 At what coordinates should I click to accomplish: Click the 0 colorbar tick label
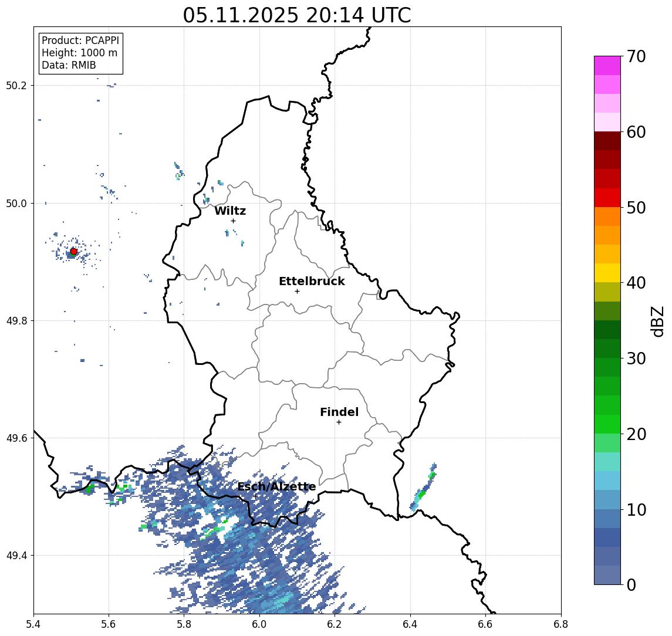(x=632, y=585)
